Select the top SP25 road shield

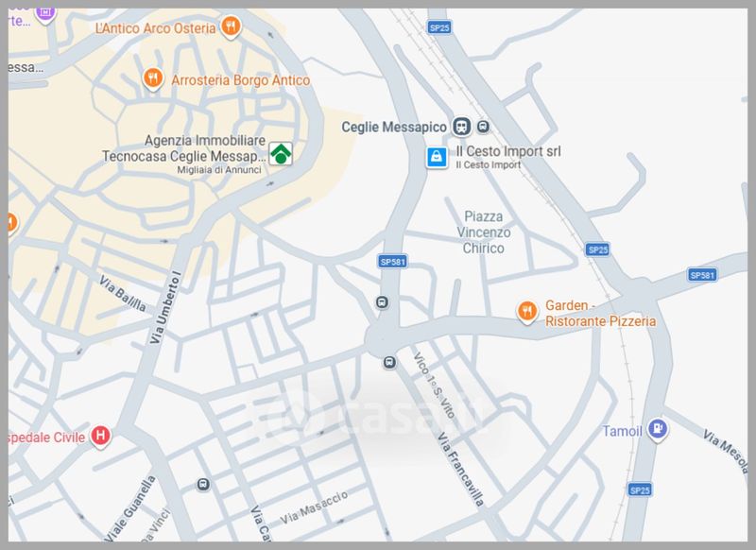pyautogui.click(x=439, y=27)
